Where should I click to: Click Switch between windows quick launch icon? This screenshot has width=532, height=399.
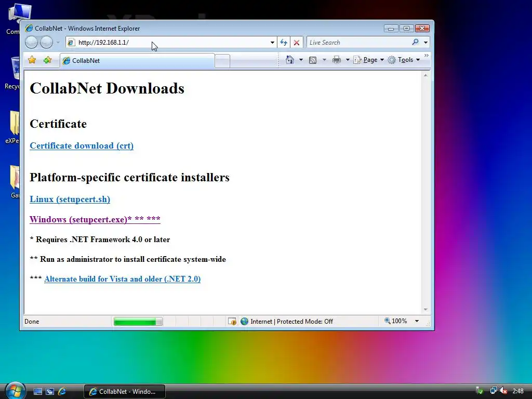click(x=50, y=392)
